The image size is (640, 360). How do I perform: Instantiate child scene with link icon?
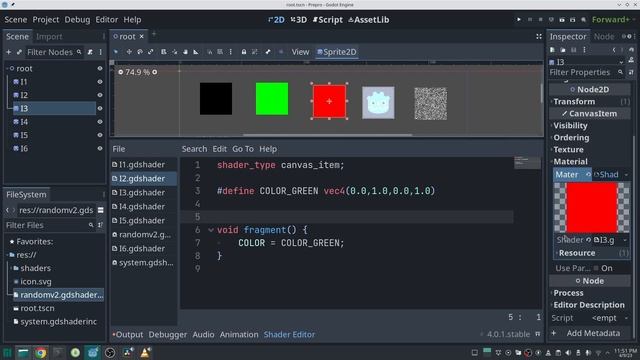tap(19, 52)
